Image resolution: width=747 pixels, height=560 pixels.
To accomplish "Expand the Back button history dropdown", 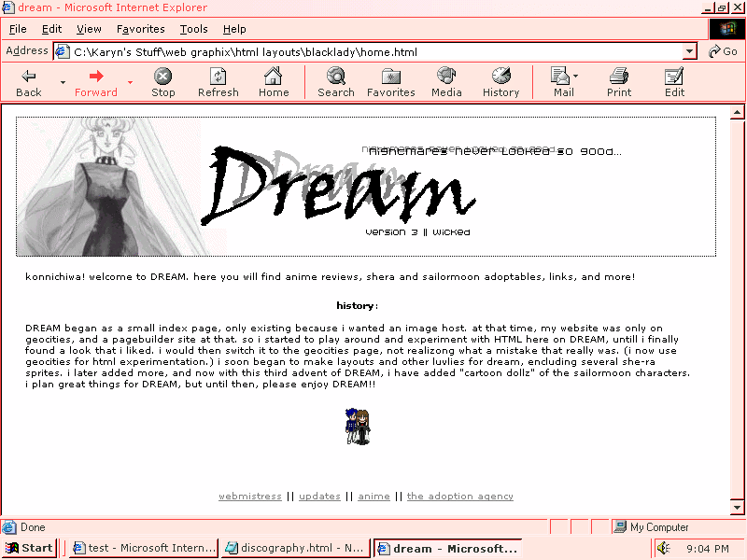I will click(x=63, y=82).
